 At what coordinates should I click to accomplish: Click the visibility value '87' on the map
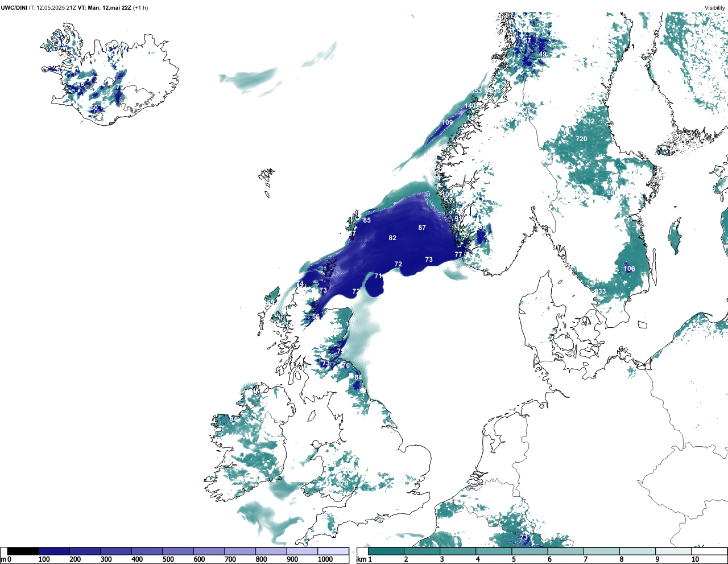pyautogui.click(x=422, y=228)
